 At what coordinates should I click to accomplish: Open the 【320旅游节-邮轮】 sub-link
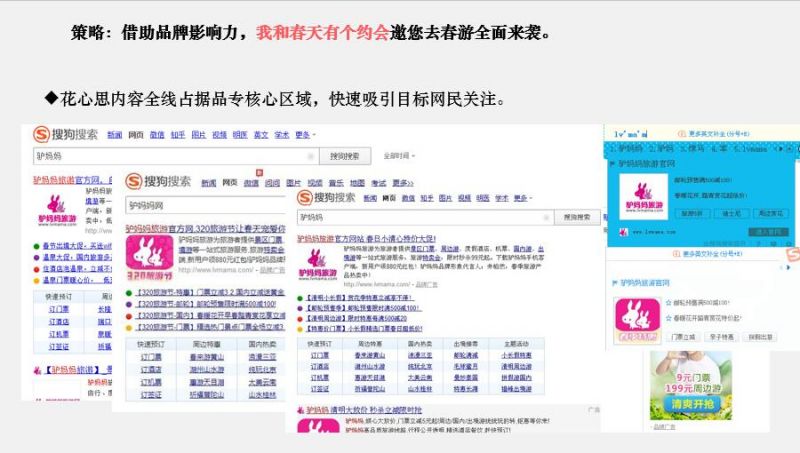[206, 304]
